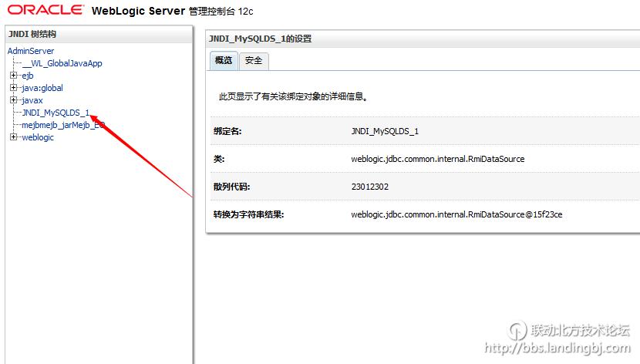Switch to the 安全 tab
Viewport: 640px width, 364px height.
(254, 61)
